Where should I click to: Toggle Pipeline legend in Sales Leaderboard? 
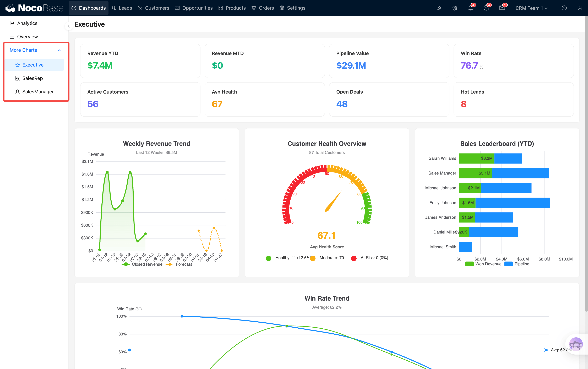tap(517, 264)
